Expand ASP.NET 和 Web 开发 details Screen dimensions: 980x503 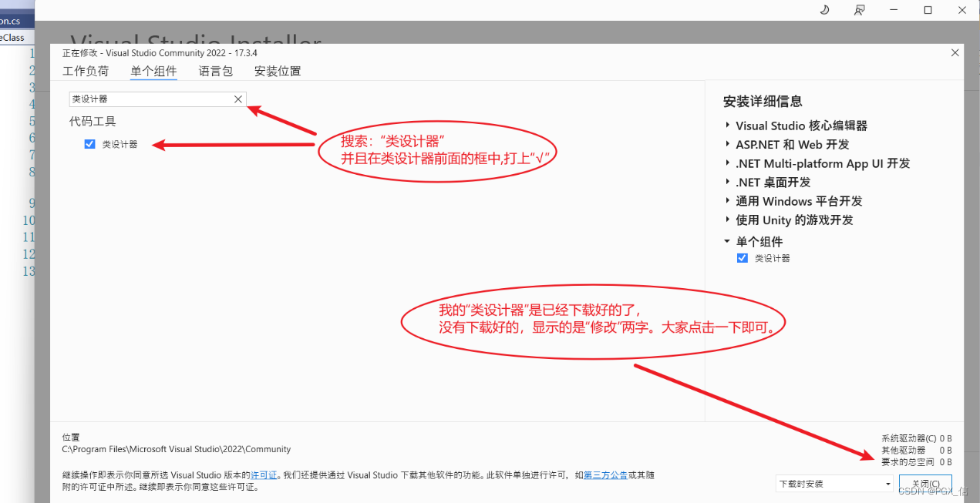pyautogui.click(x=727, y=144)
